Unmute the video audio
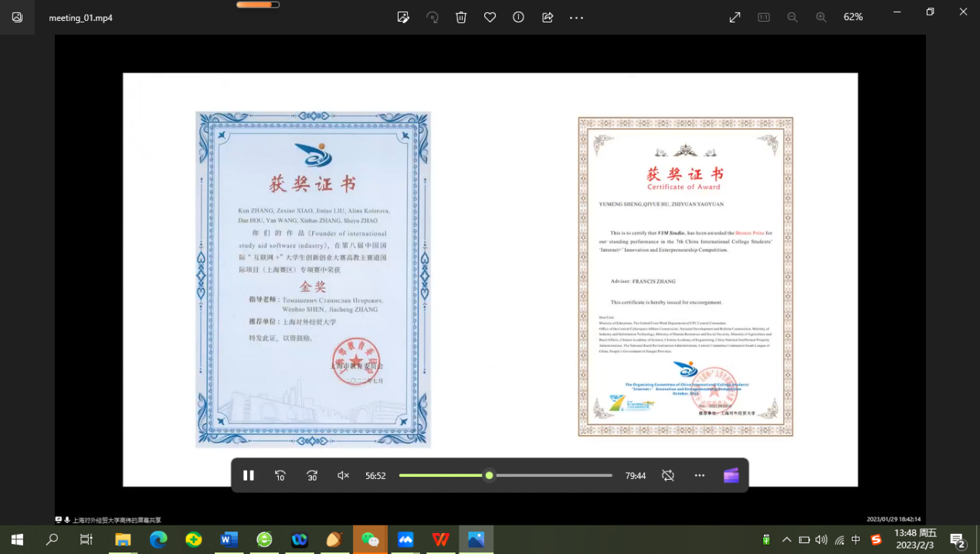Image resolution: width=980 pixels, height=554 pixels. click(344, 475)
